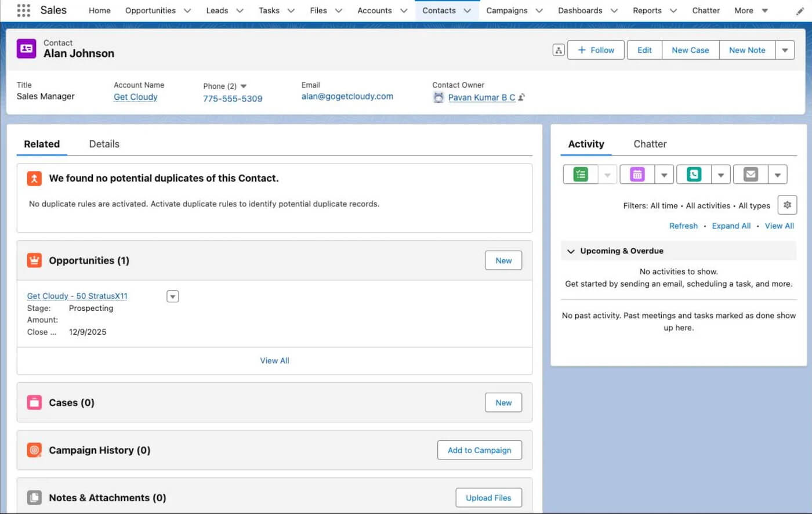
Task: Click change owner icon beside Pavan Kumar
Action: 521,97
